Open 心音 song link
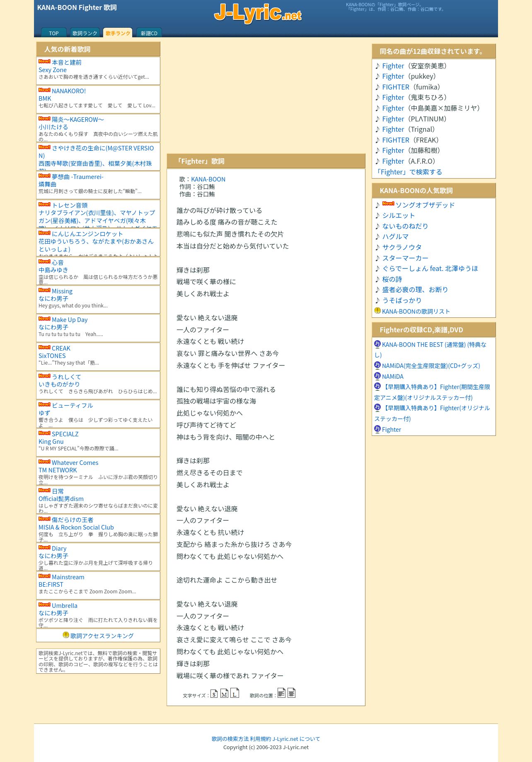 click(x=58, y=263)
